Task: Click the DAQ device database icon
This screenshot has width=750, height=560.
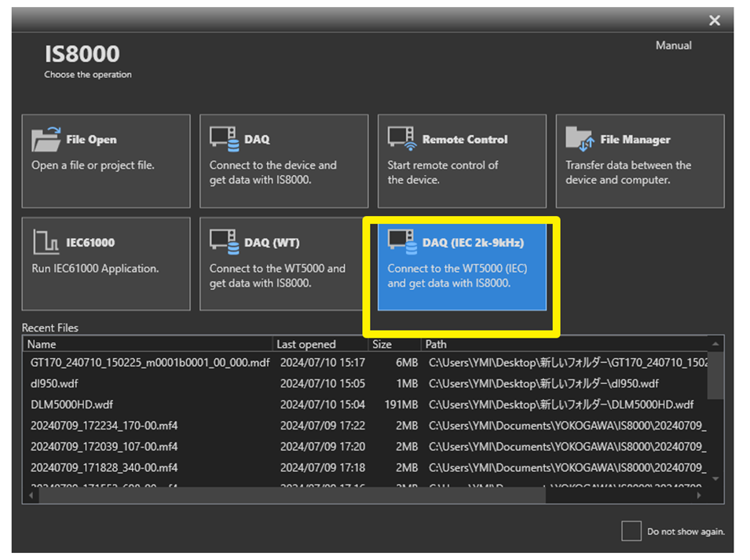Action: (x=225, y=139)
